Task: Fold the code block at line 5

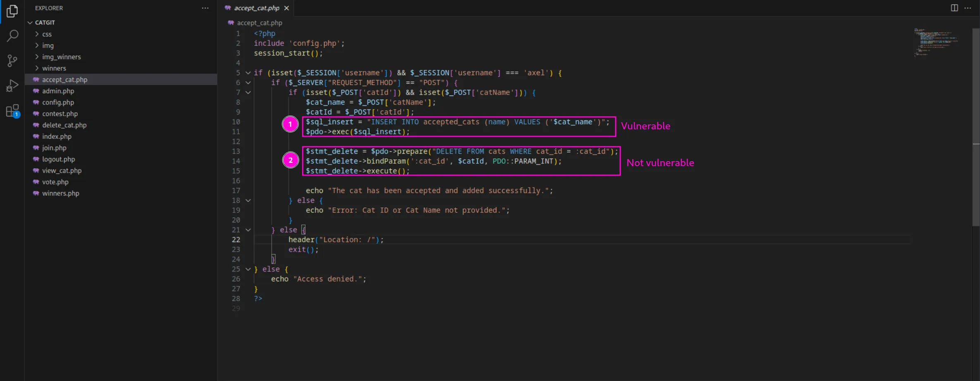Action: (248, 73)
